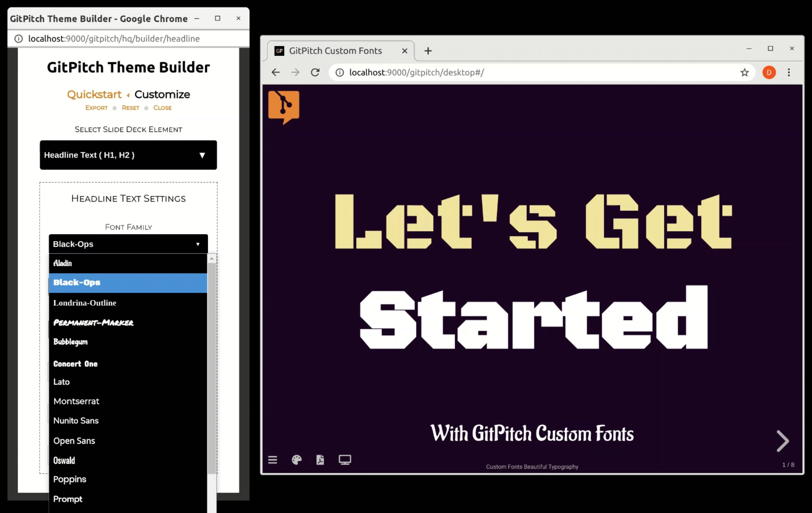Click the Customize link in Theme Builder
This screenshot has width=812, height=513.
point(162,94)
